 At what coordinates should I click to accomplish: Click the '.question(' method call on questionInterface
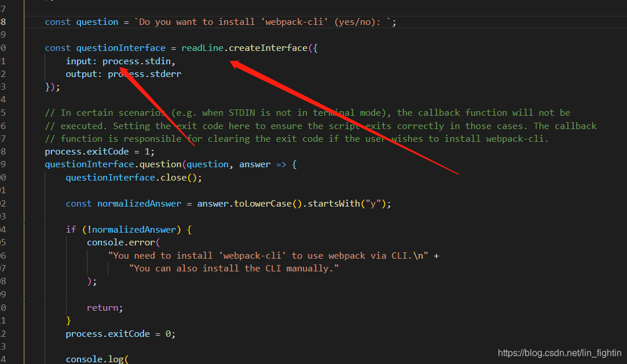click(x=160, y=164)
